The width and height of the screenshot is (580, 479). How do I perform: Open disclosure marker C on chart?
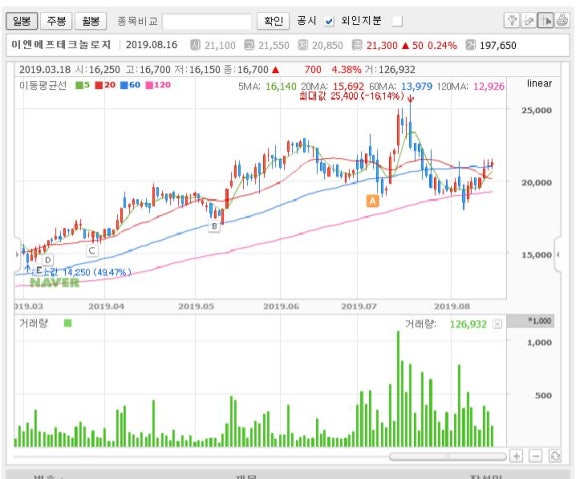pos(92,250)
